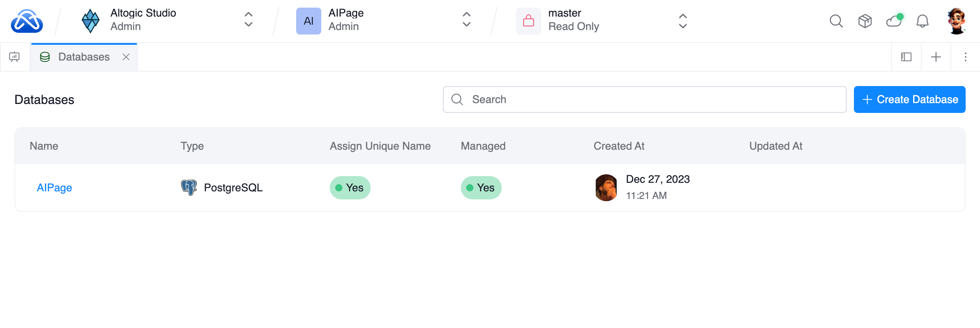Click the Create Database button
Screen dimensions: 980x328
pos(910,99)
